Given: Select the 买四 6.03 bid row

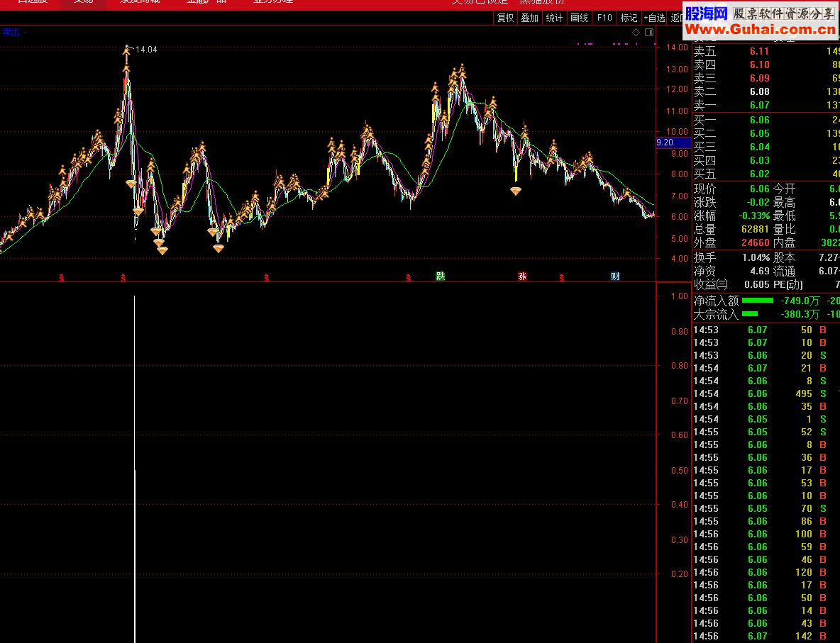Looking at the screenshot, I should pyautogui.click(x=767, y=160).
